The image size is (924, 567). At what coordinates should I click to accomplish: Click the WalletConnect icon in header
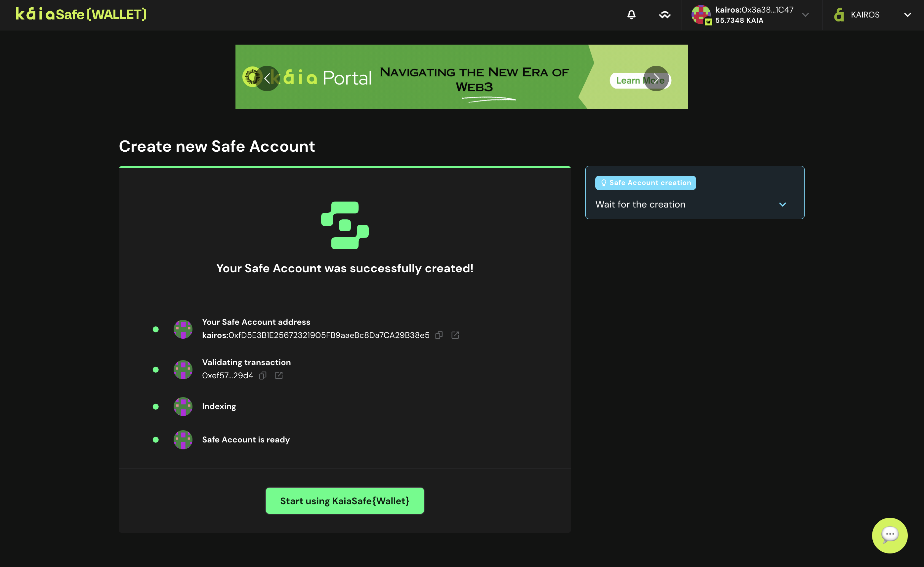[665, 15]
